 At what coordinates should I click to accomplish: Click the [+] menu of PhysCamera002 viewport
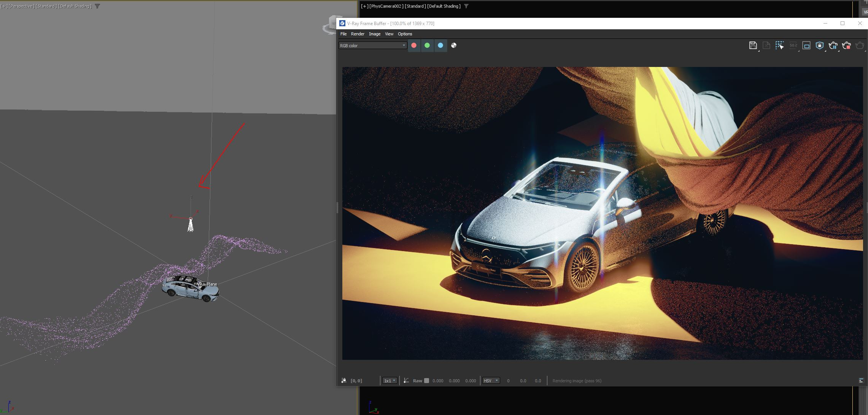pyautogui.click(x=364, y=6)
